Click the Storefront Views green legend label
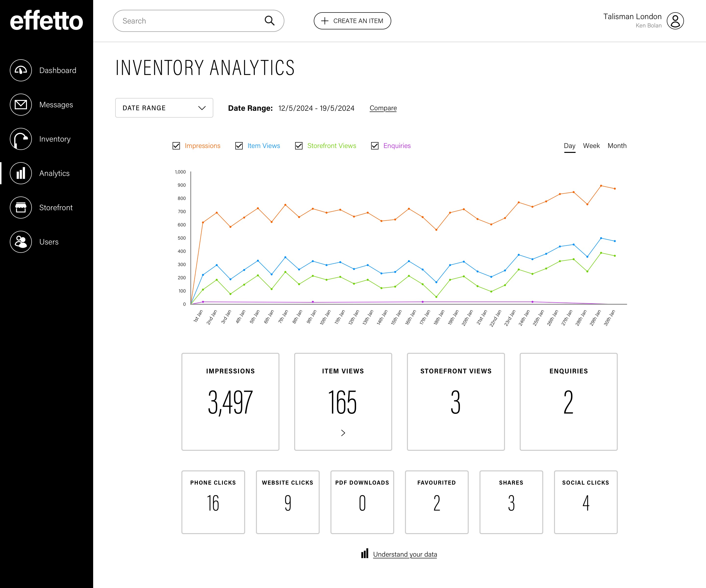This screenshot has height=588, width=706. coord(332,146)
